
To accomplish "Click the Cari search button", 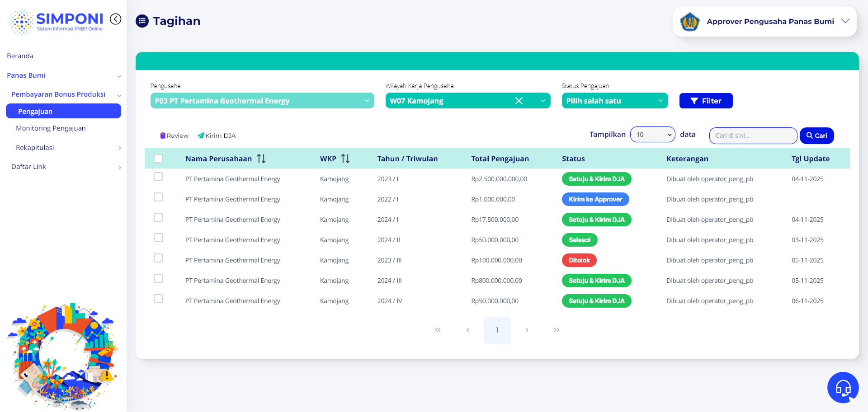I will point(817,136).
